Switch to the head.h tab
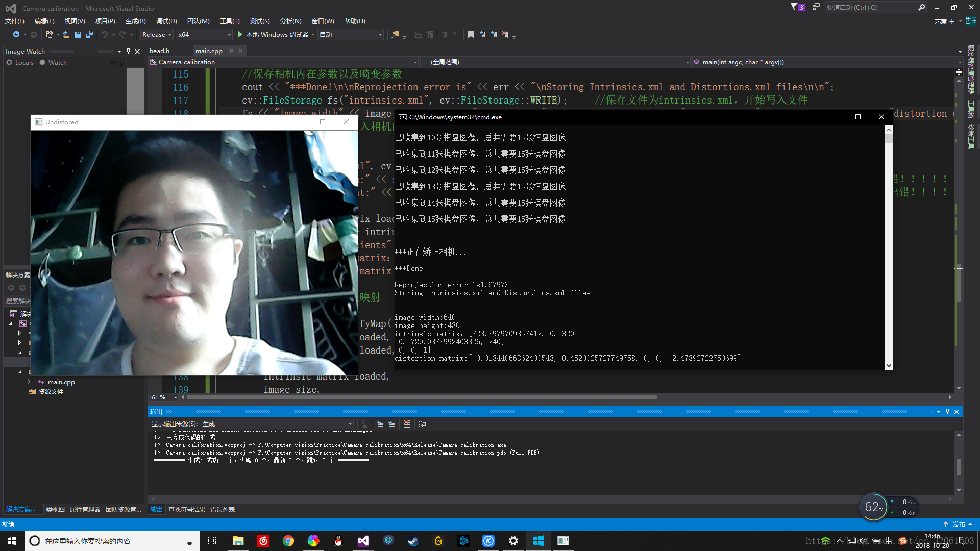 click(159, 51)
